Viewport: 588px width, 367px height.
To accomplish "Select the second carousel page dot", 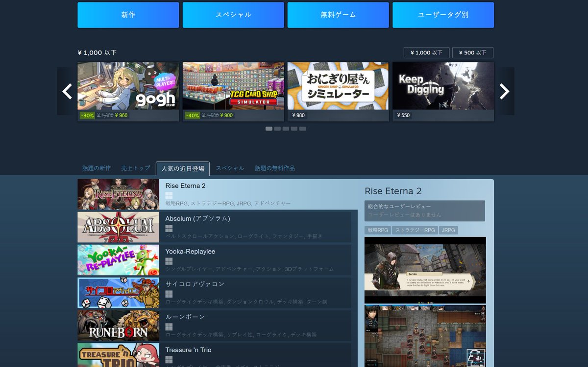I will coord(277,129).
